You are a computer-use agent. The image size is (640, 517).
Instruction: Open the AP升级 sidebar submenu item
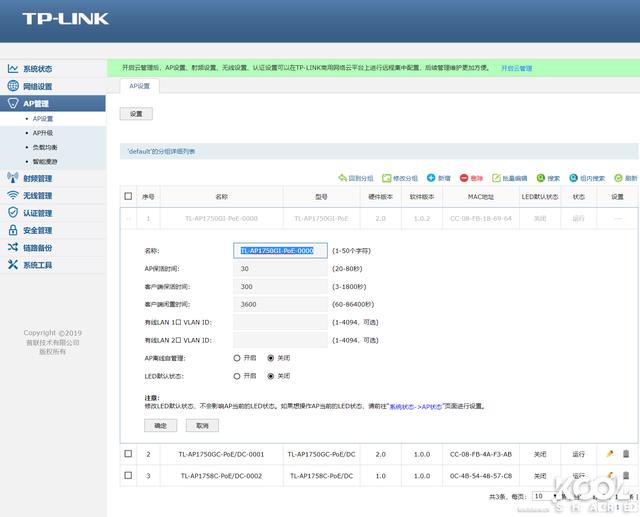43,133
